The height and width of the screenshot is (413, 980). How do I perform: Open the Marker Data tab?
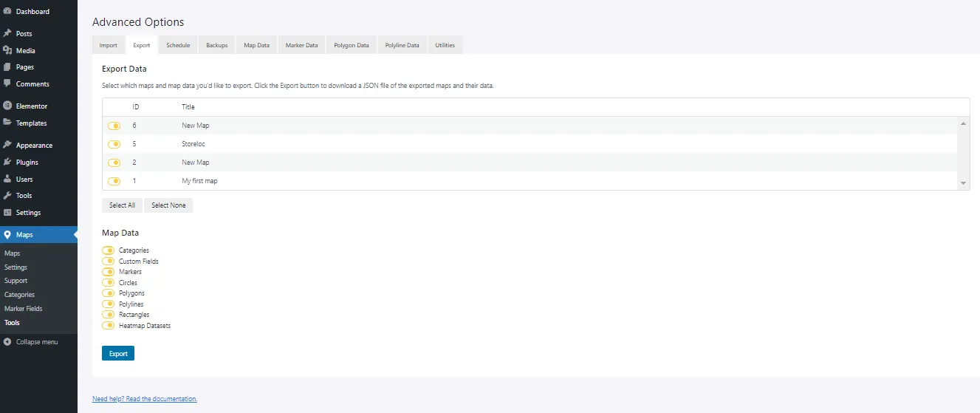[301, 45]
